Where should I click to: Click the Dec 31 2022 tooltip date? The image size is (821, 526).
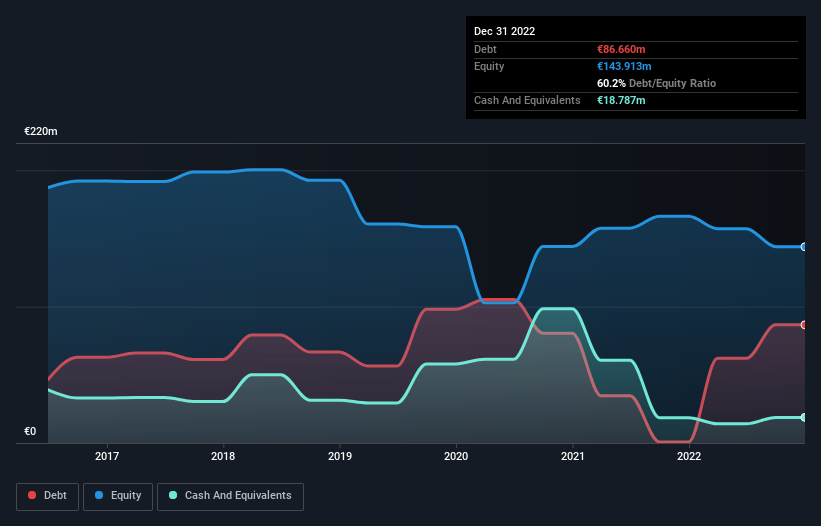tap(505, 31)
